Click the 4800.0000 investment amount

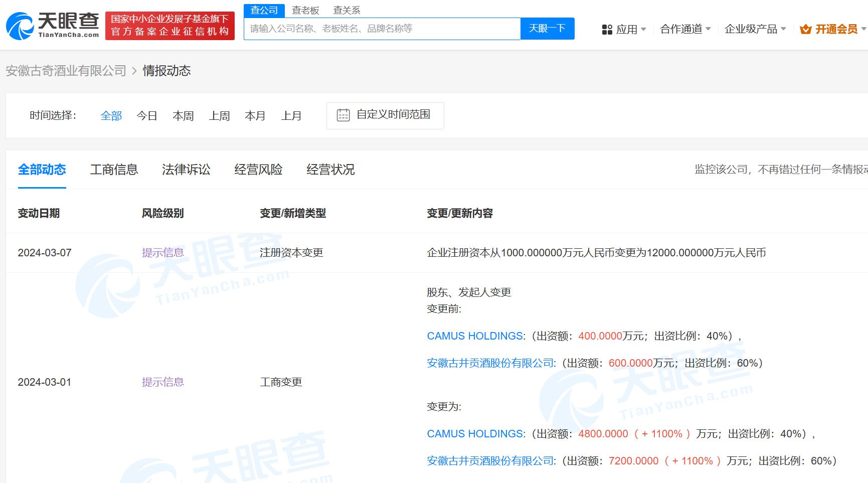(603, 434)
